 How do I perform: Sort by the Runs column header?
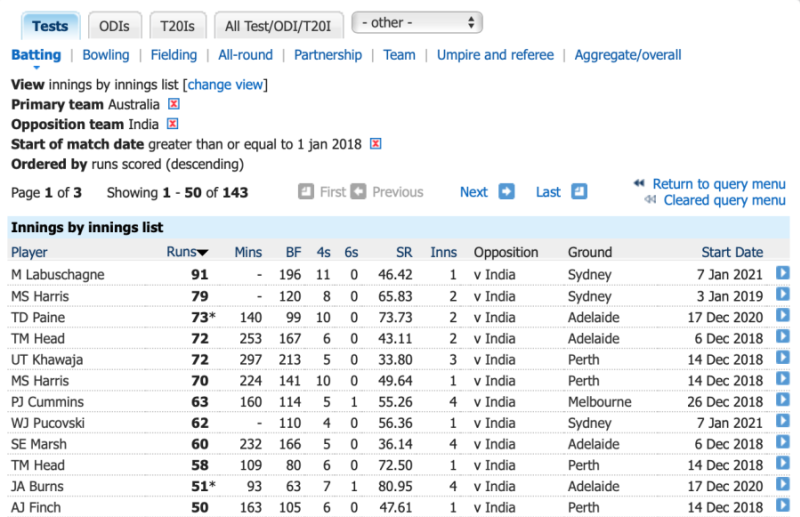pyautogui.click(x=187, y=252)
